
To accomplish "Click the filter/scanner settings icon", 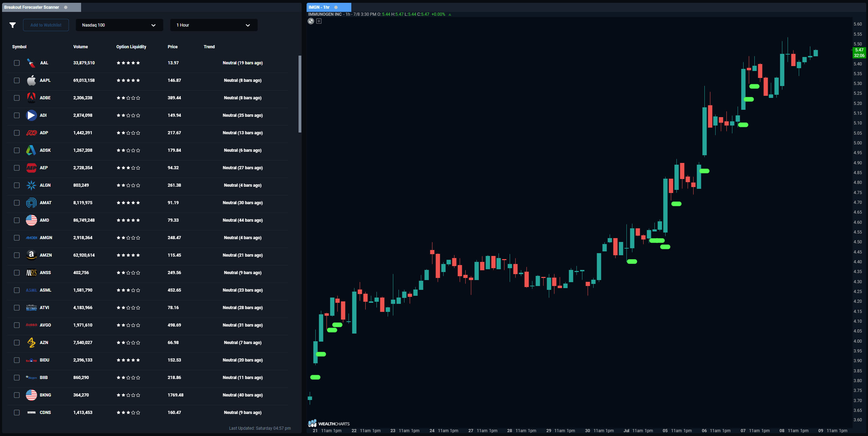I will click(x=12, y=25).
